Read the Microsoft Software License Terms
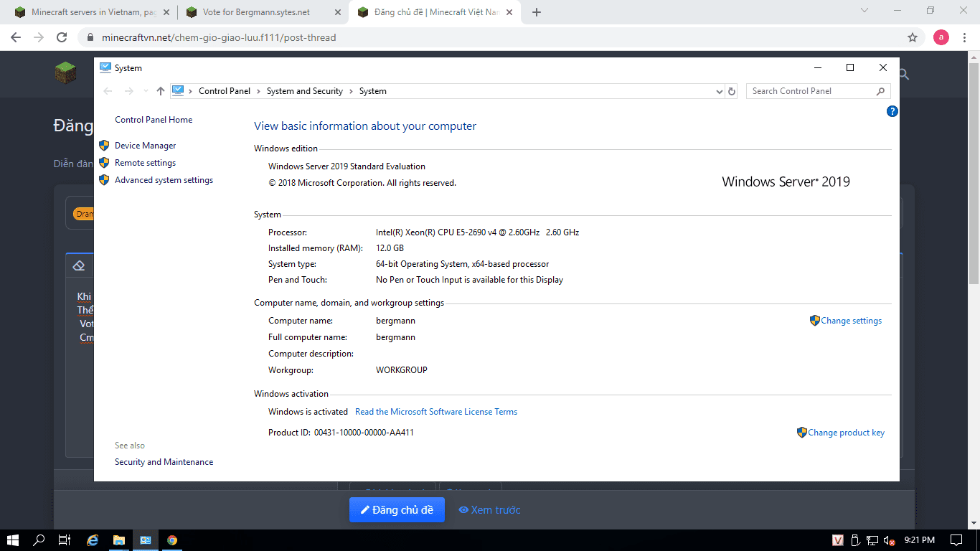The image size is (980, 551). 436,412
